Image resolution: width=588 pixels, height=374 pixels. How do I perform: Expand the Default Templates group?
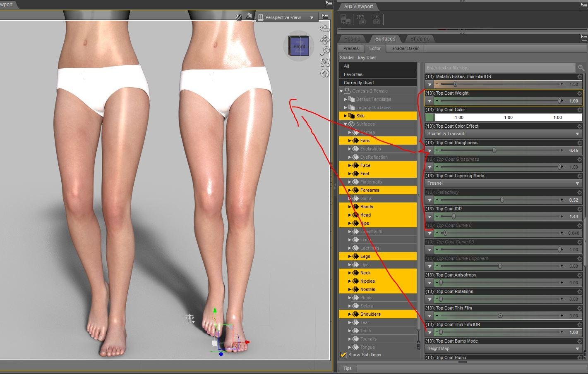(346, 99)
